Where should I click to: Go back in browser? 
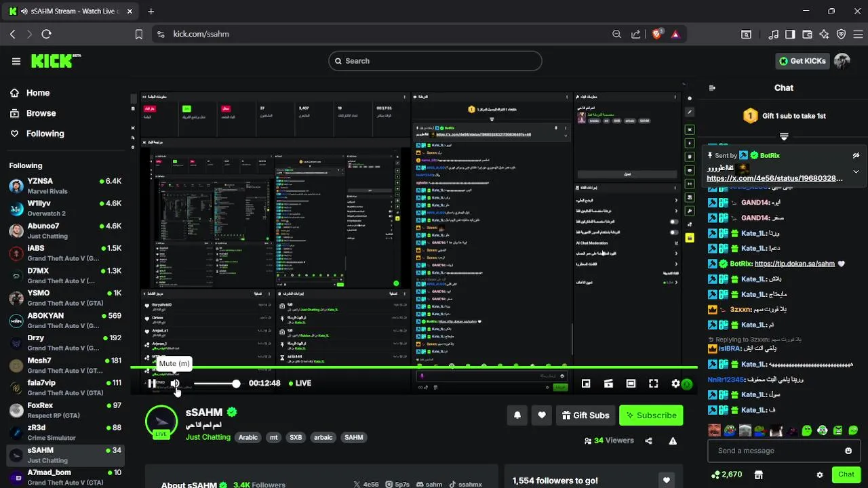[12, 34]
